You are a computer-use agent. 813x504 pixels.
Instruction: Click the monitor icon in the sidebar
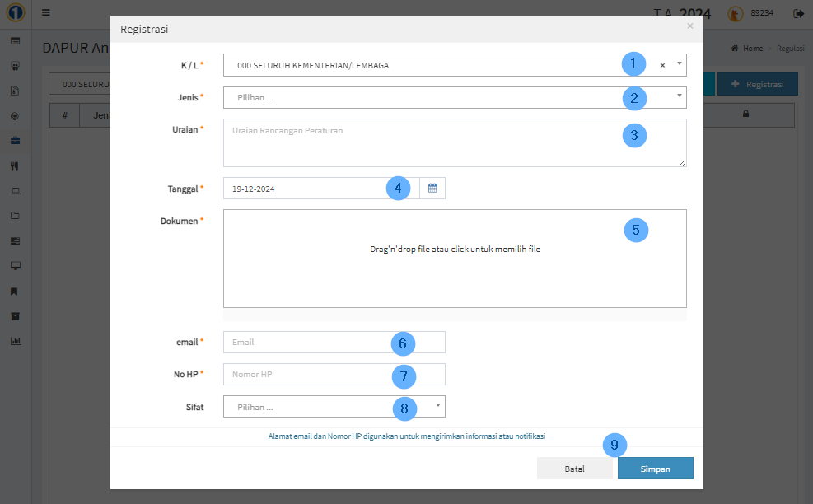[15, 266]
